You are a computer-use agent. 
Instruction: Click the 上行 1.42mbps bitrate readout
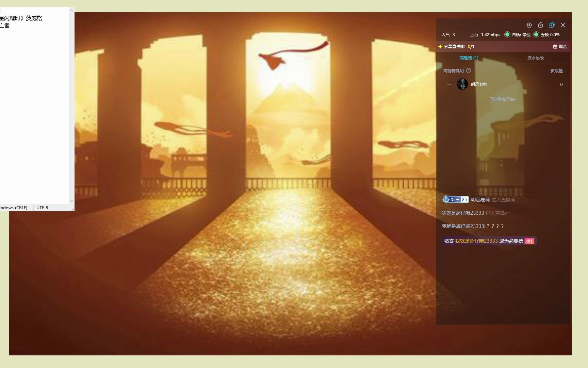pyautogui.click(x=485, y=35)
